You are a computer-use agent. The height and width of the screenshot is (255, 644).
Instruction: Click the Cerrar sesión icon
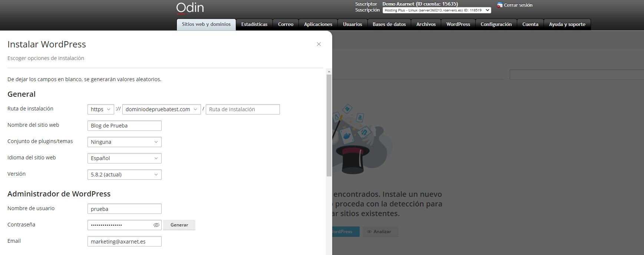(500, 5)
